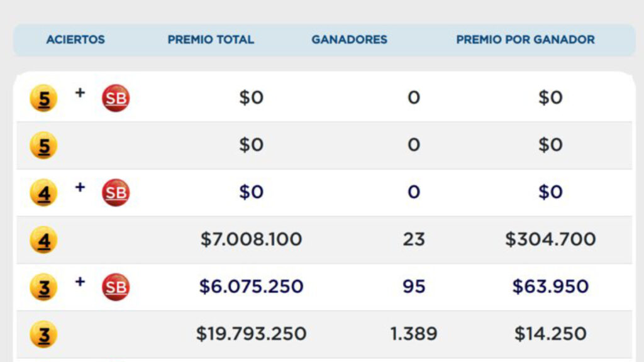The image size is (644, 362).
Task: Select the GANADORES column header
Action: point(350,40)
